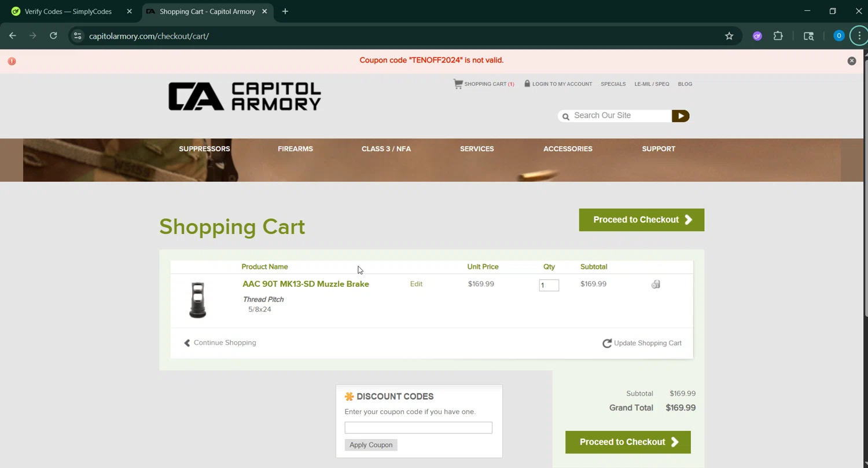Dismiss the invalid coupon error banner
The height and width of the screenshot is (468, 868).
[x=852, y=61]
